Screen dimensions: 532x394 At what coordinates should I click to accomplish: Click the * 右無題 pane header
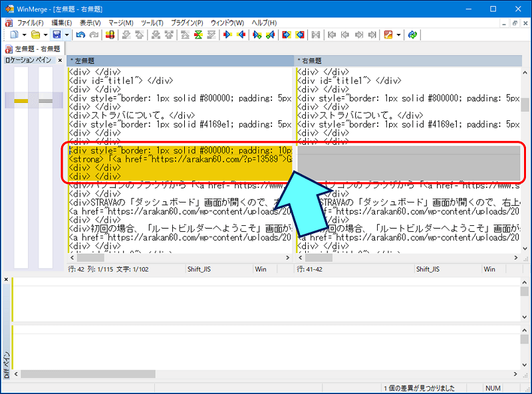[408, 60]
